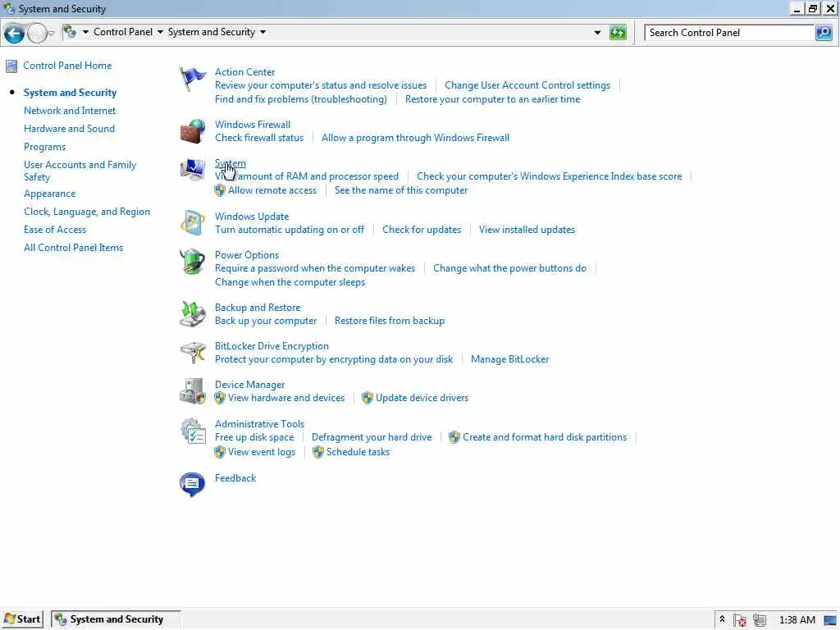Click the Device Manager icon
Image resolution: width=840 pixels, height=630 pixels.
(x=192, y=391)
